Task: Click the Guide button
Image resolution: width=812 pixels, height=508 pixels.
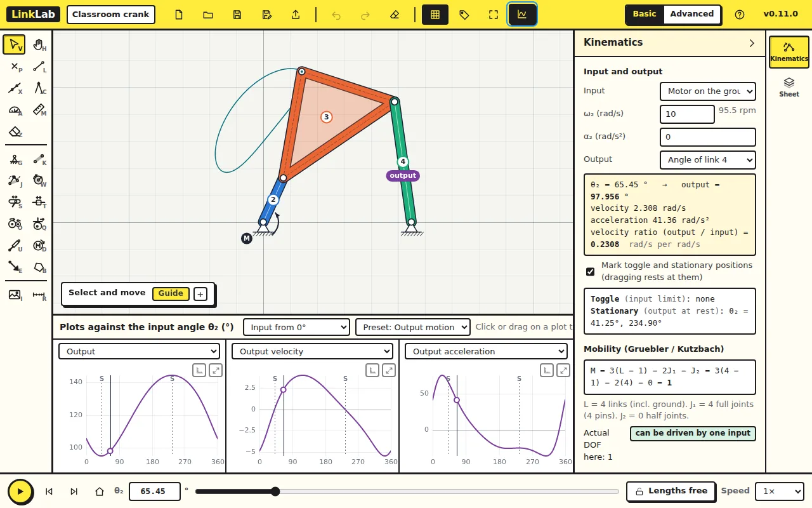Action: click(x=171, y=293)
